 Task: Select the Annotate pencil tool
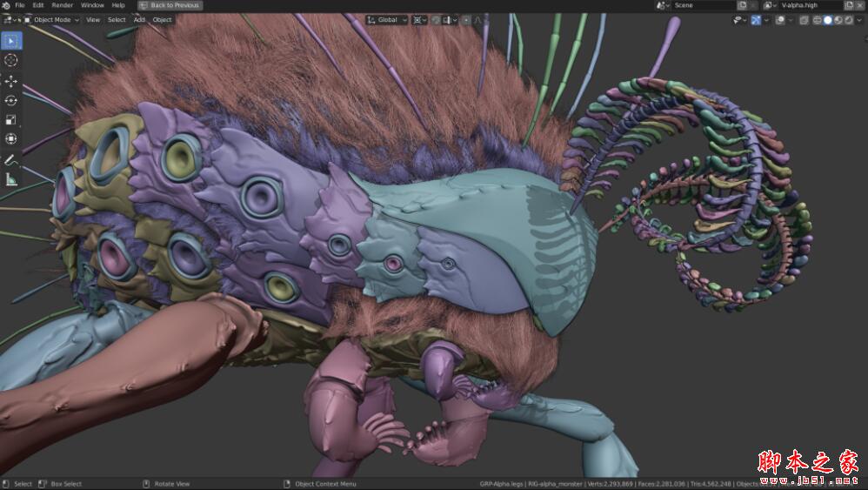pyautogui.click(x=11, y=161)
